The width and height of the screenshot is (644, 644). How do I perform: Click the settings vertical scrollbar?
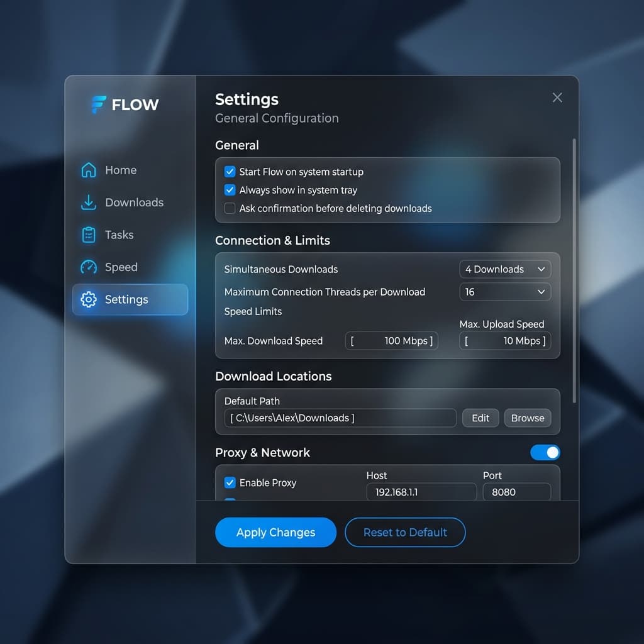(574, 270)
